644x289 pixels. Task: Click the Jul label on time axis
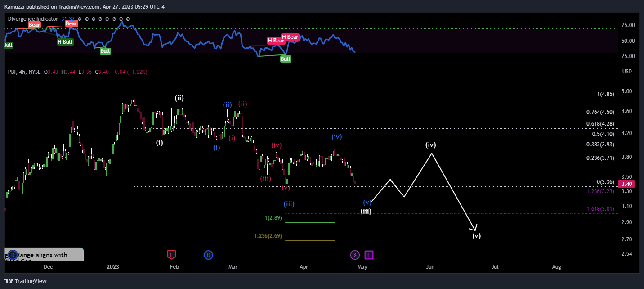point(495,267)
